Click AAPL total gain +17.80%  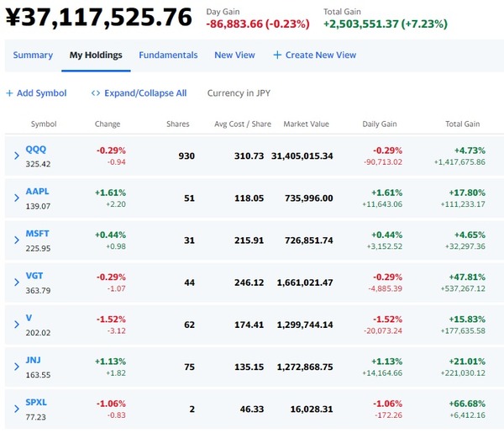[x=467, y=193]
